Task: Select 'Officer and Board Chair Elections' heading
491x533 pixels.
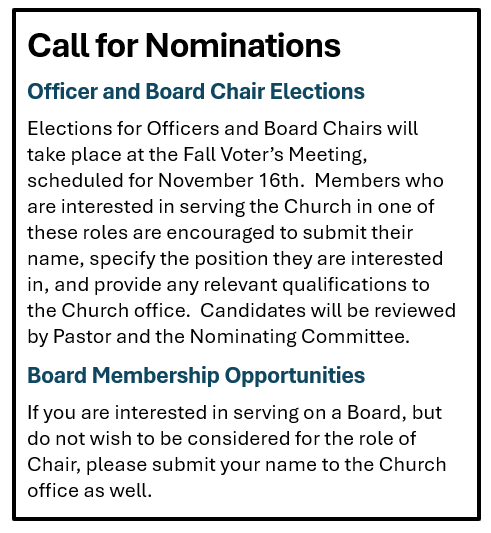Action: pos(196,91)
